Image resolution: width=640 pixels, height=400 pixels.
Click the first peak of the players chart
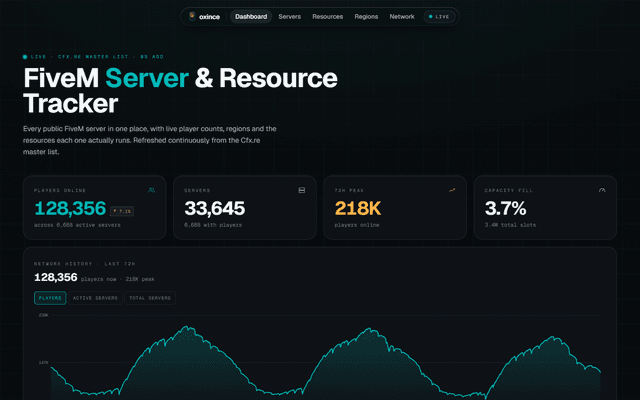tap(187, 327)
